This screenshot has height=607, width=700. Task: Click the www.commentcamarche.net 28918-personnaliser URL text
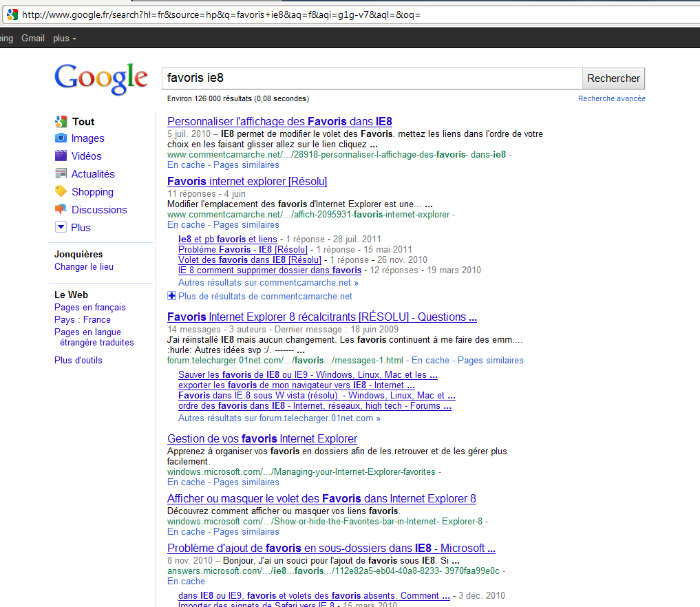pos(337,154)
